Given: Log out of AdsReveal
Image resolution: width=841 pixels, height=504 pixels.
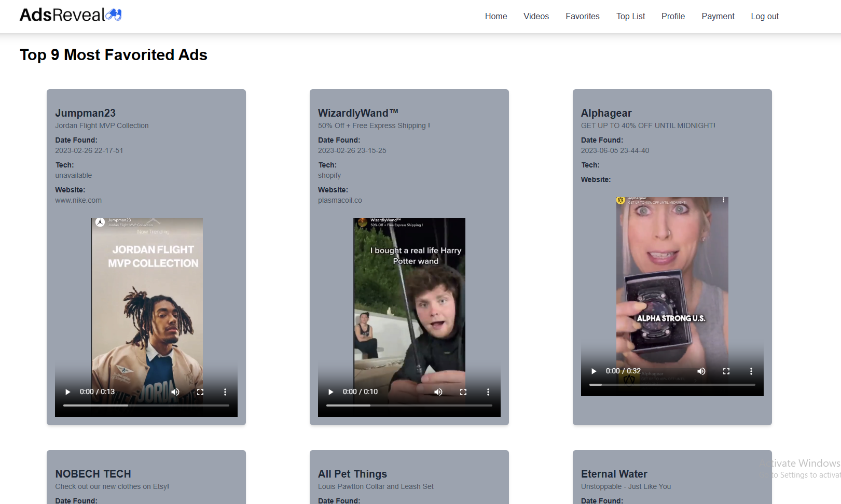Looking at the screenshot, I should pyautogui.click(x=765, y=17).
